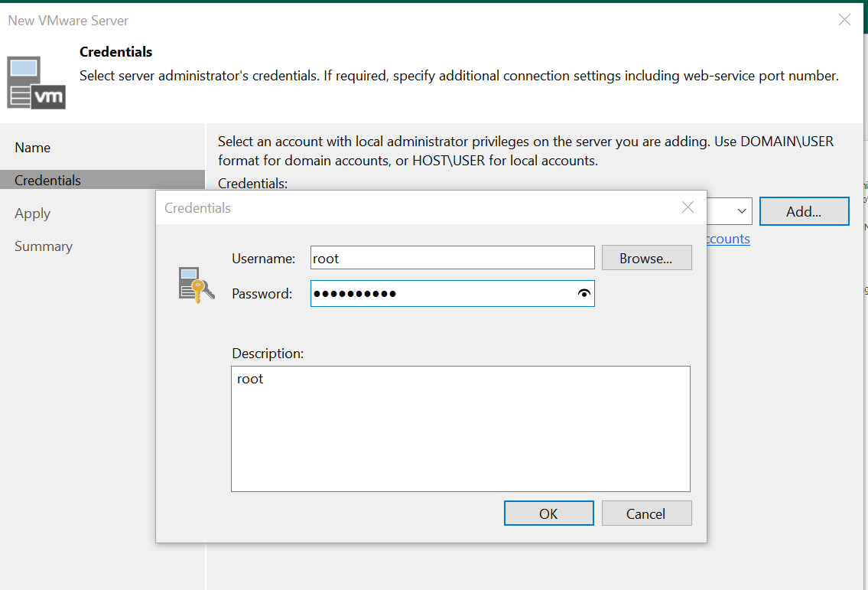Reveal password with the eye icon
The height and width of the screenshot is (590, 868).
(584, 294)
